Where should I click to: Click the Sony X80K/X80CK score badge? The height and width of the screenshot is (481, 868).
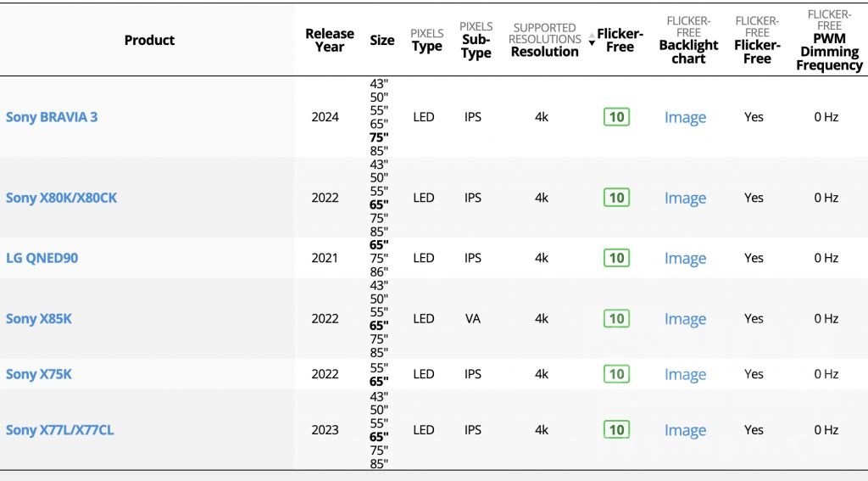616,198
